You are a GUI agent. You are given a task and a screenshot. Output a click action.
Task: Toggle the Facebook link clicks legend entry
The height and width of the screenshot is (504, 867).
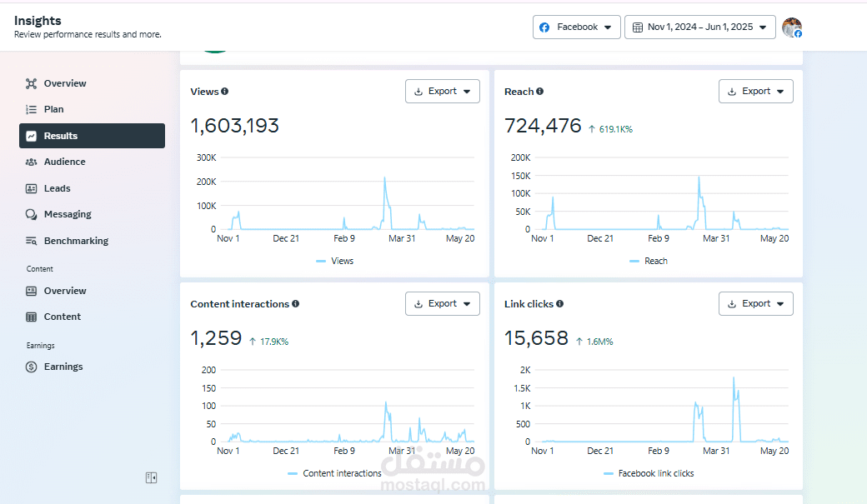point(649,474)
